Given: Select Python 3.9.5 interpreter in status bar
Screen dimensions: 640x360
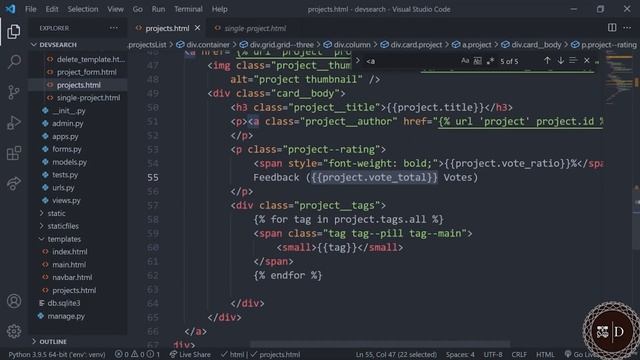Looking at the screenshot, I should point(57,354).
